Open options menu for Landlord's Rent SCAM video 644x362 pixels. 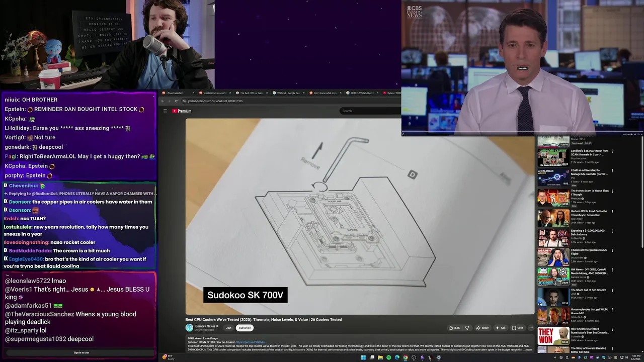click(612, 151)
